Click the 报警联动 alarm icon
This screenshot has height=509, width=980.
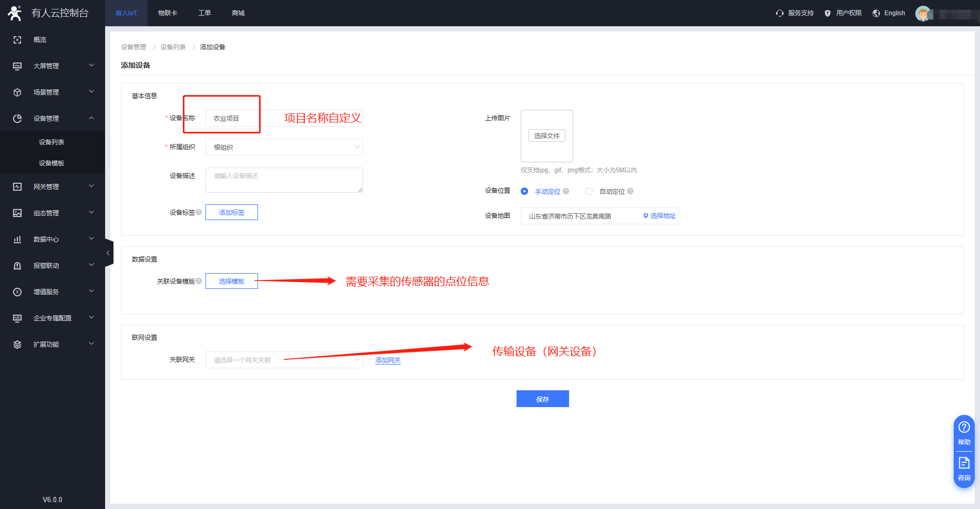[x=17, y=266]
